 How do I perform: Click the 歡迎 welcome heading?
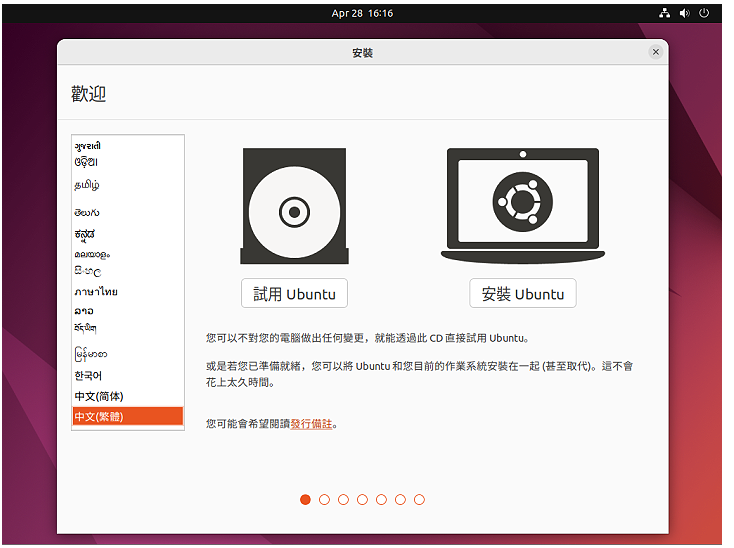pyautogui.click(x=88, y=94)
